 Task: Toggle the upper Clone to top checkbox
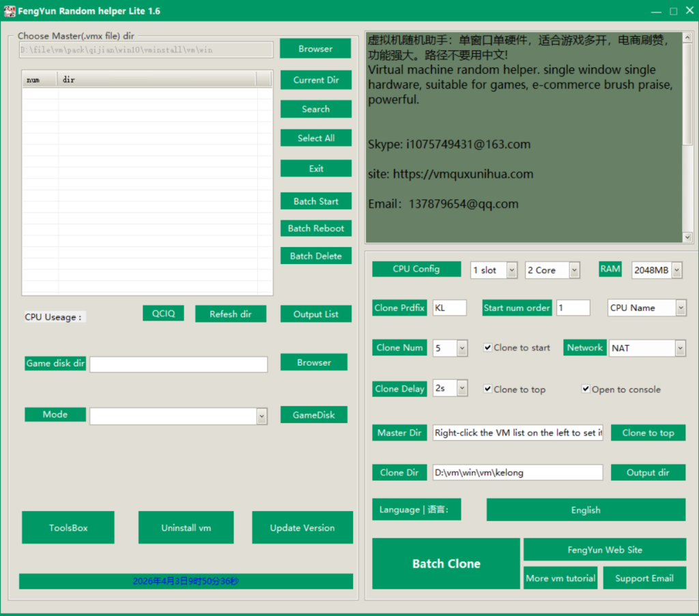point(488,389)
